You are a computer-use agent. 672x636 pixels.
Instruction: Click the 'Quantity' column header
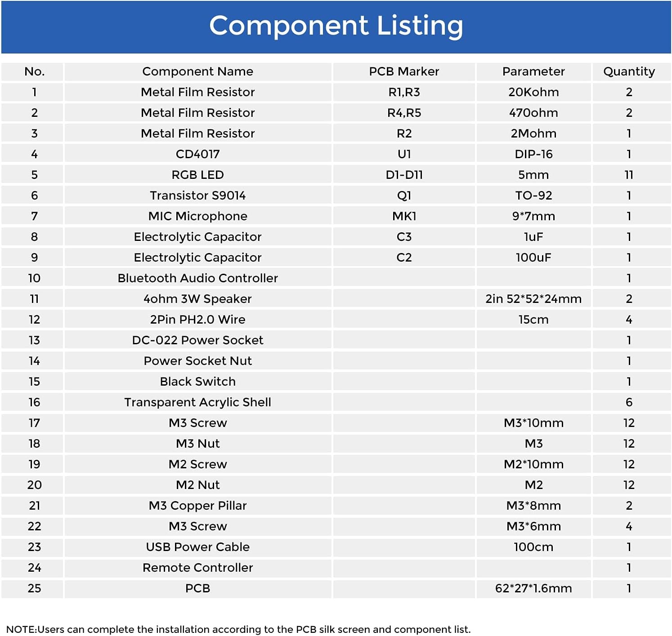(x=629, y=71)
